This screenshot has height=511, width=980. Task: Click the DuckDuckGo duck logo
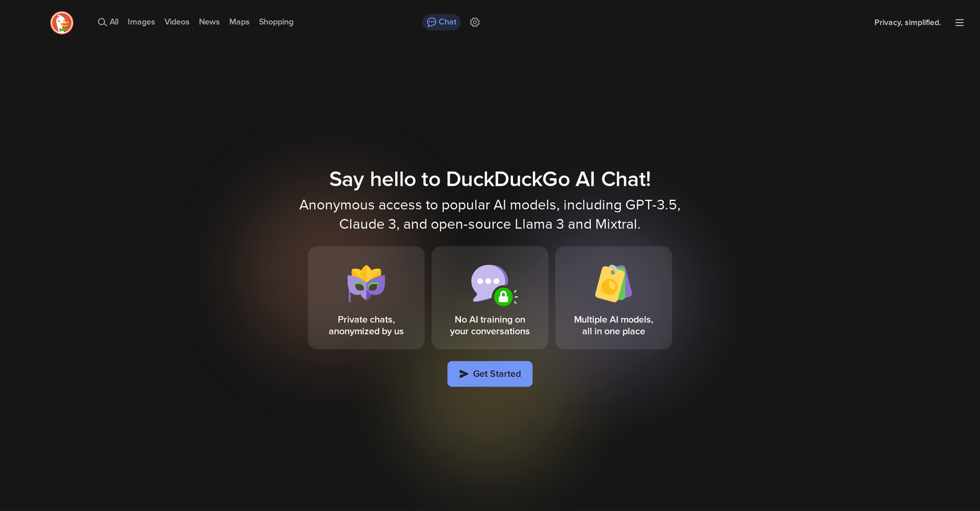(61, 22)
